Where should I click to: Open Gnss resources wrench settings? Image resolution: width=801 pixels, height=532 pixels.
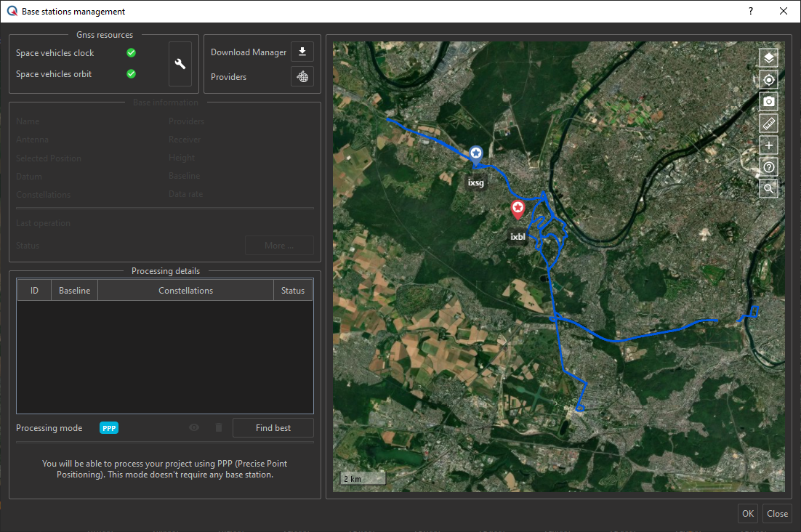[x=180, y=64]
